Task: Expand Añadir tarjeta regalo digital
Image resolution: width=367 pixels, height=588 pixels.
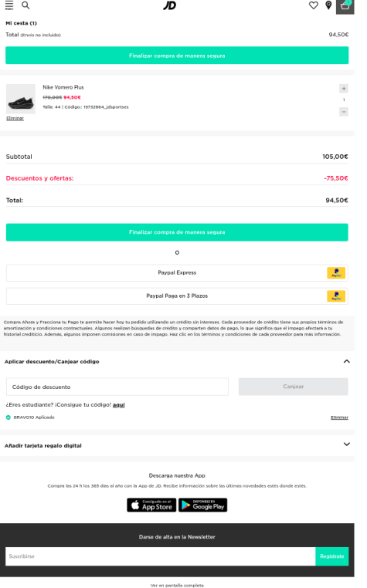Action: click(x=347, y=444)
